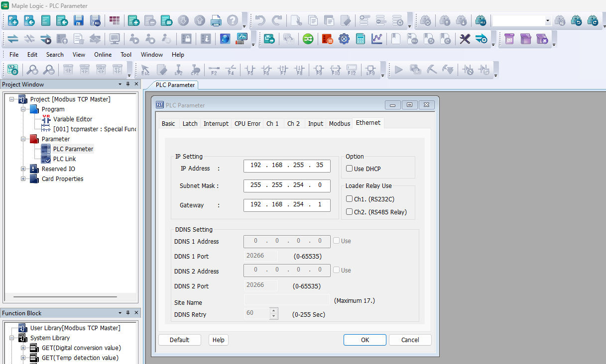The width and height of the screenshot is (606, 364).
Task: Toggle Use for DDNS 1 Address
Action: tap(337, 241)
